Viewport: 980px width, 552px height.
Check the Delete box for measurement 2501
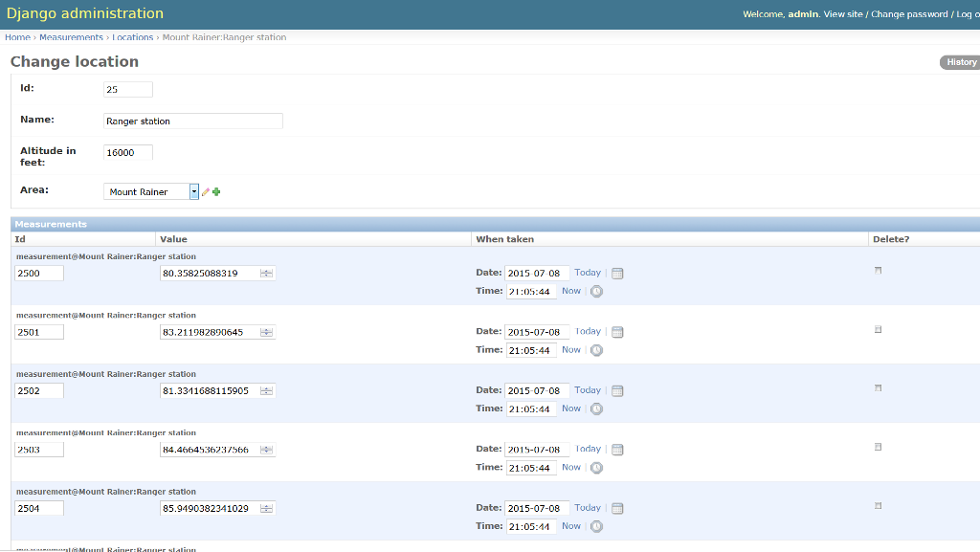point(878,329)
